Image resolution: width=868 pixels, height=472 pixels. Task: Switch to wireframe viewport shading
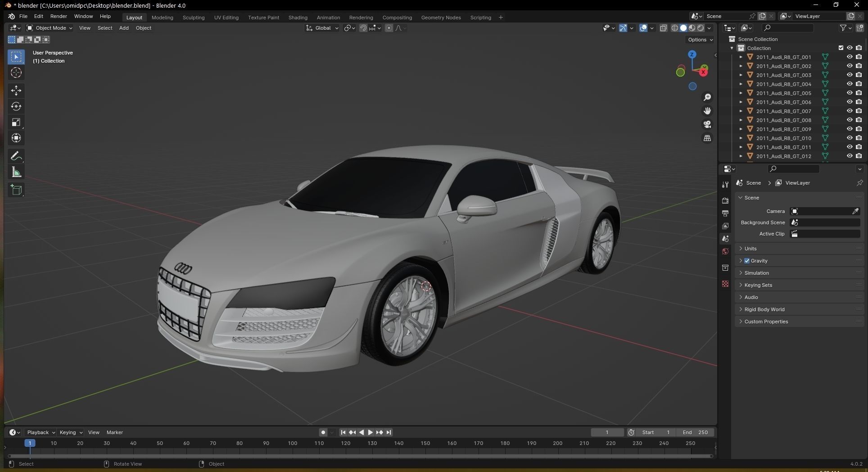click(x=674, y=28)
